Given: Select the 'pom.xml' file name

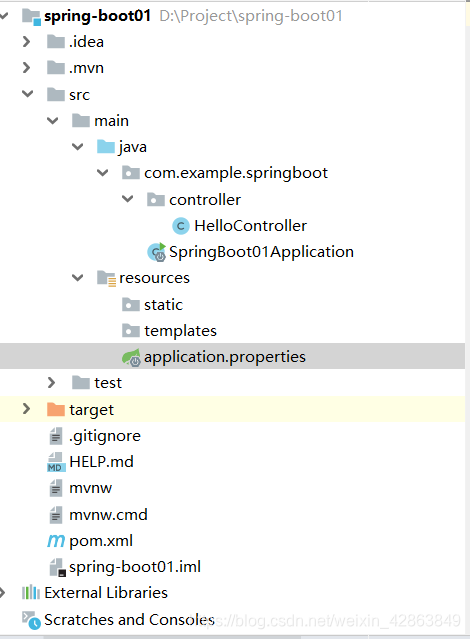Looking at the screenshot, I should tap(101, 542).
